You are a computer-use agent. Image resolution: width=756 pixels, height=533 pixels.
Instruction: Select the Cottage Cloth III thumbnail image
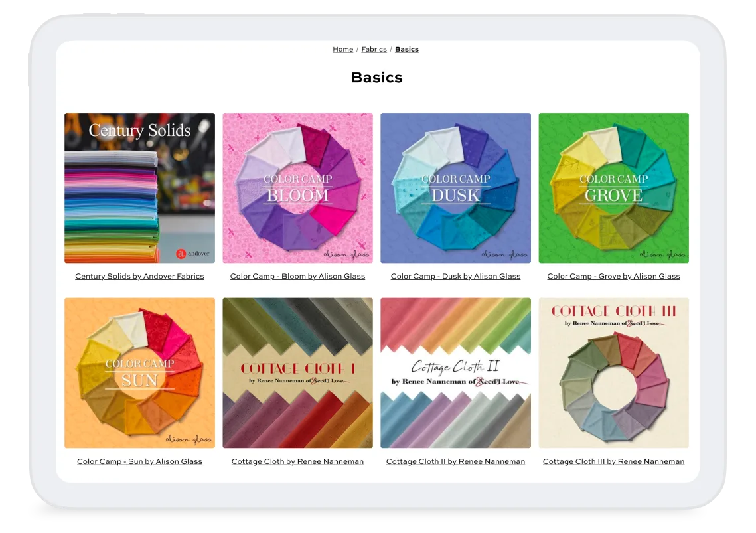point(613,373)
